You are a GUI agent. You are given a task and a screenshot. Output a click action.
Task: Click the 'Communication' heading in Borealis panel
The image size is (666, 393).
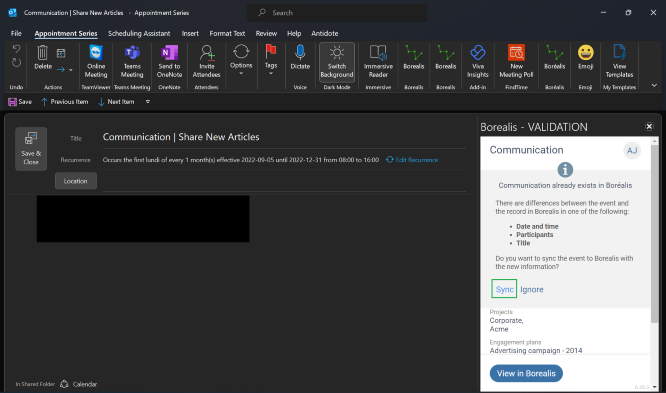[526, 150]
